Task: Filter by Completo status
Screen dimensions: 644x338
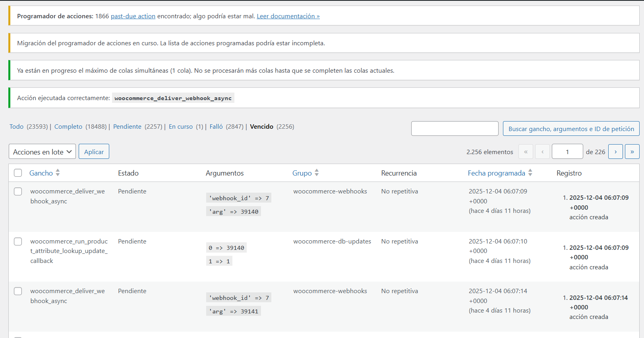Action: (68, 127)
